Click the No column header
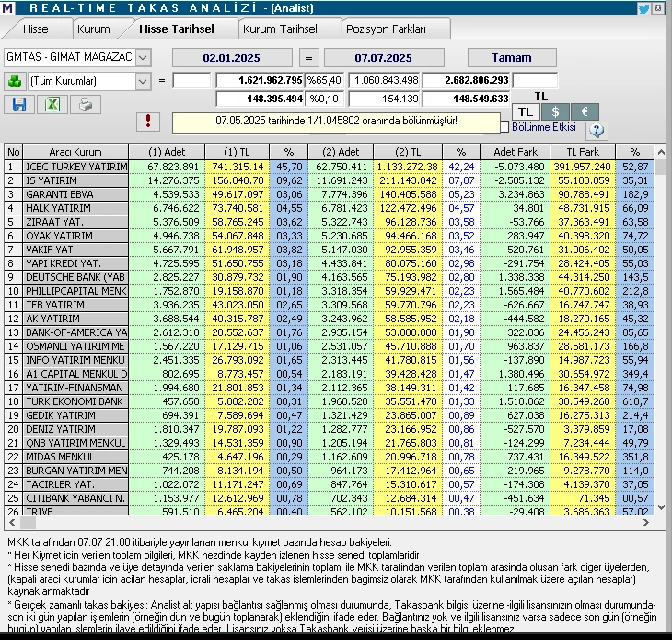Viewport: 672px width, 640px height. pos(13,152)
